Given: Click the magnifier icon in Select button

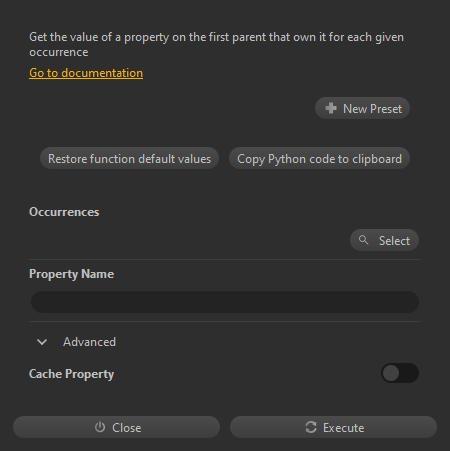Looking at the screenshot, I should click(363, 240).
